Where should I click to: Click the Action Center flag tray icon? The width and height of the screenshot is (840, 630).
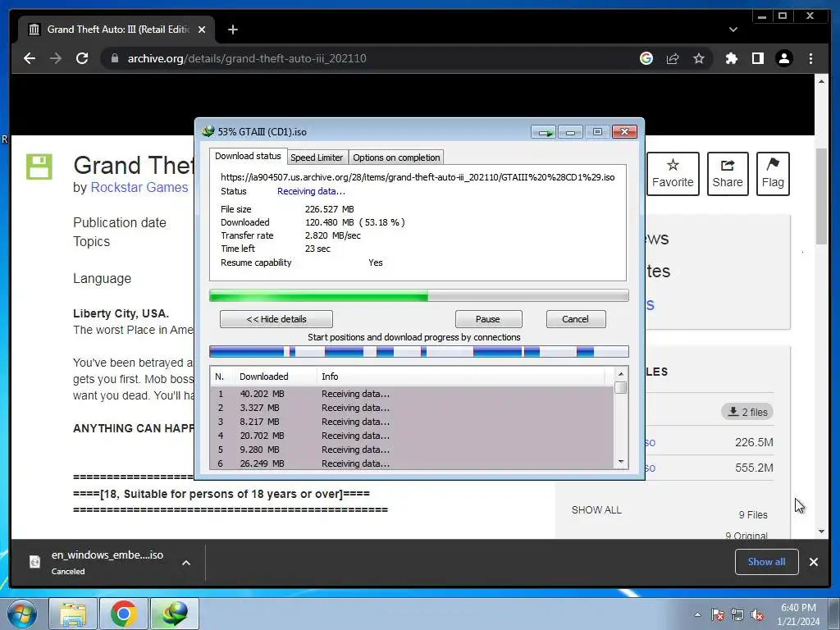point(718,615)
